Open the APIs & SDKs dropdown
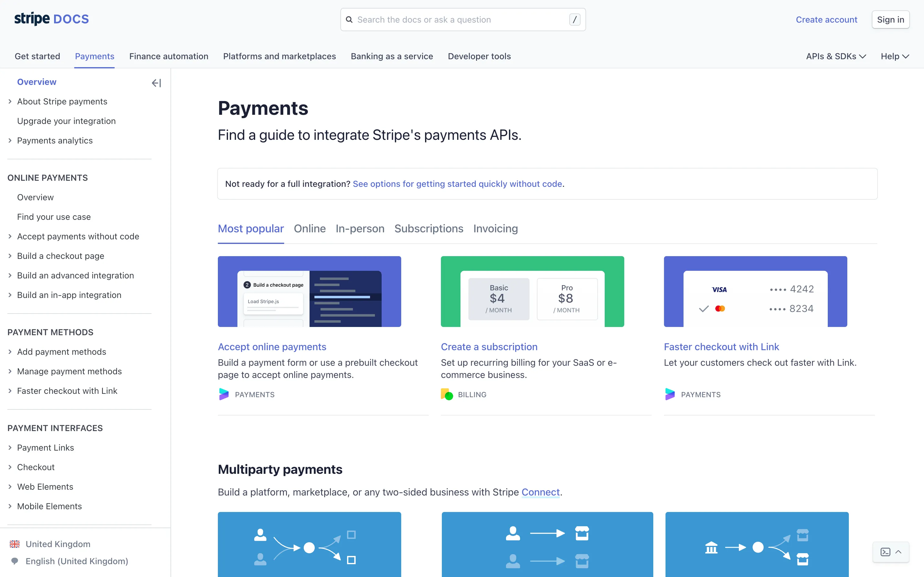The height and width of the screenshot is (577, 924). tap(835, 56)
